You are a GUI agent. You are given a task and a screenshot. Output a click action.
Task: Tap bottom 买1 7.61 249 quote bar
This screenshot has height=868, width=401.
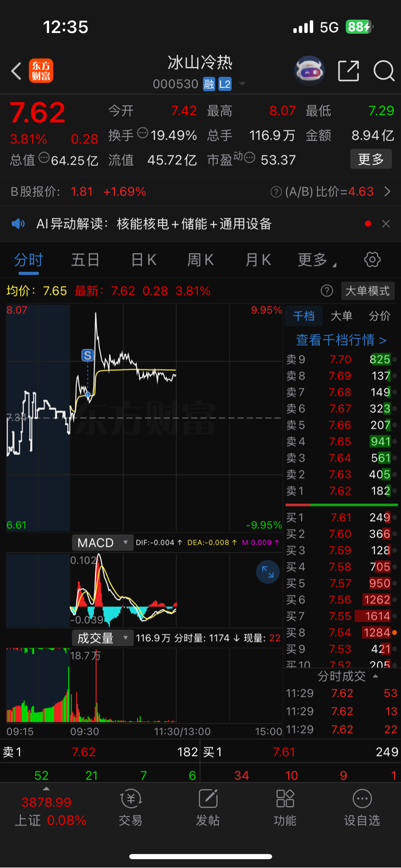point(301,752)
